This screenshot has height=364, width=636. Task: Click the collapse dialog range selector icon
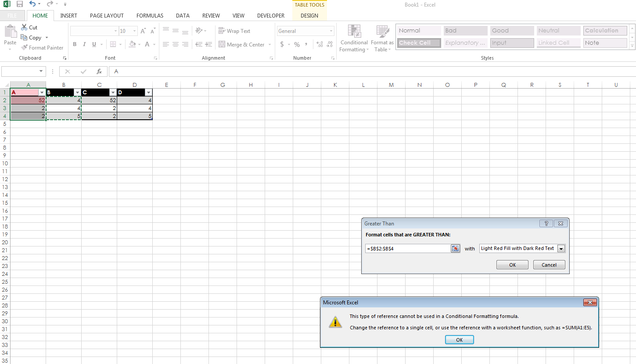[456, 248]
